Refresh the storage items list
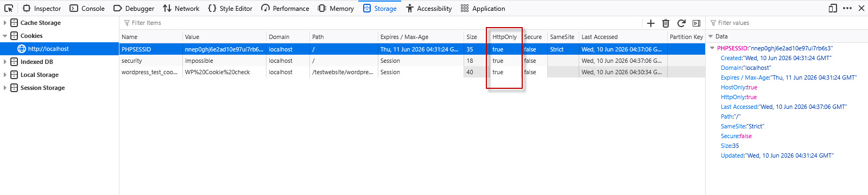This screenshot has height=195, width=868. [681, 23]
